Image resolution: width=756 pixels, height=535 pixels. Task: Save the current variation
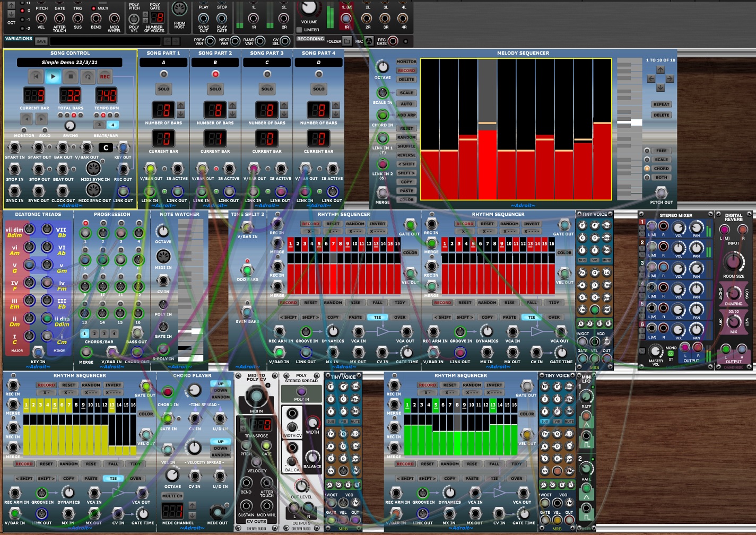41,41
